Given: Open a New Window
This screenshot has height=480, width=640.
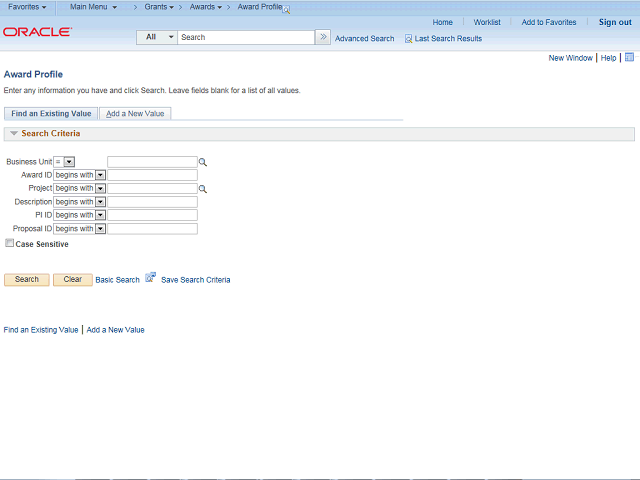Looking at the screenshot, I should point(570,58).
